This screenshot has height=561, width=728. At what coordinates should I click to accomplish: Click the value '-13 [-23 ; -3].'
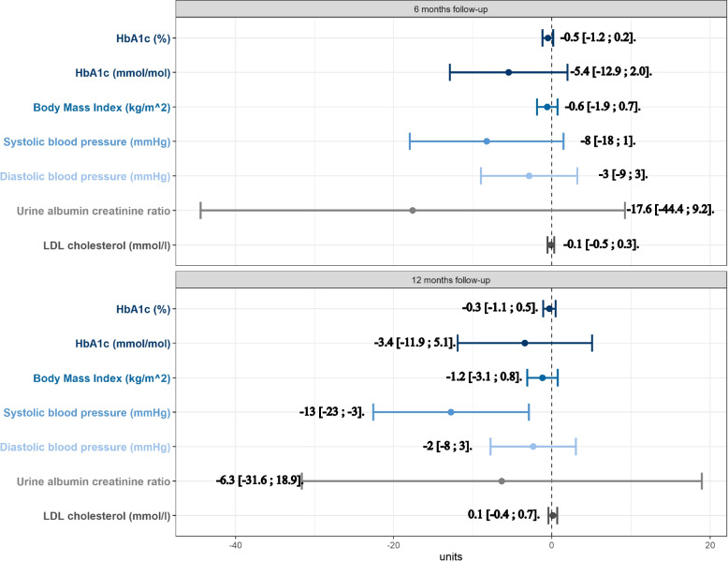tap(332, 411)
